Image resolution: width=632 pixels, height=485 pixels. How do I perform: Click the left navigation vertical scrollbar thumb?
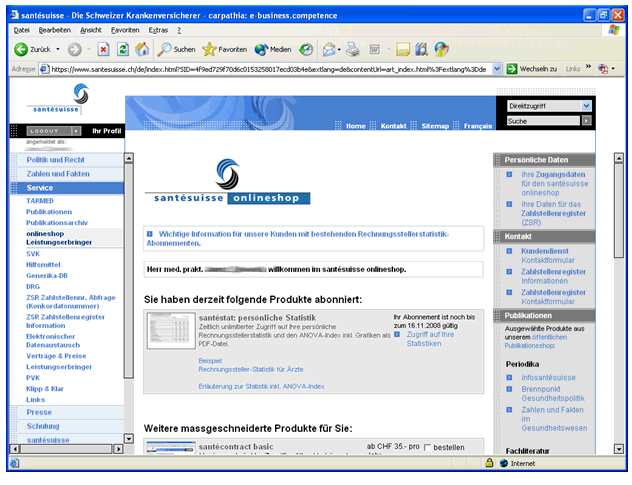coord(129,270)
